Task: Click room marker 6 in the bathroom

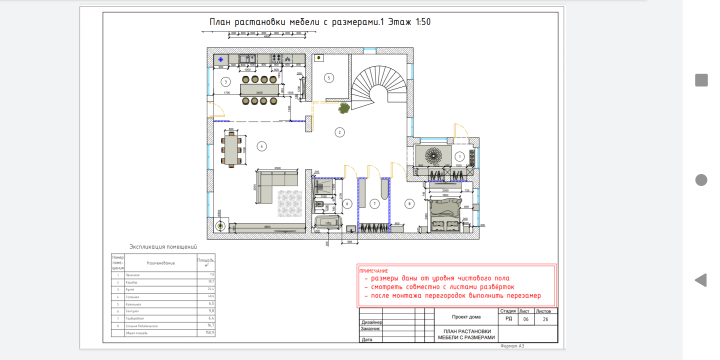Action: tap(348, 203)
